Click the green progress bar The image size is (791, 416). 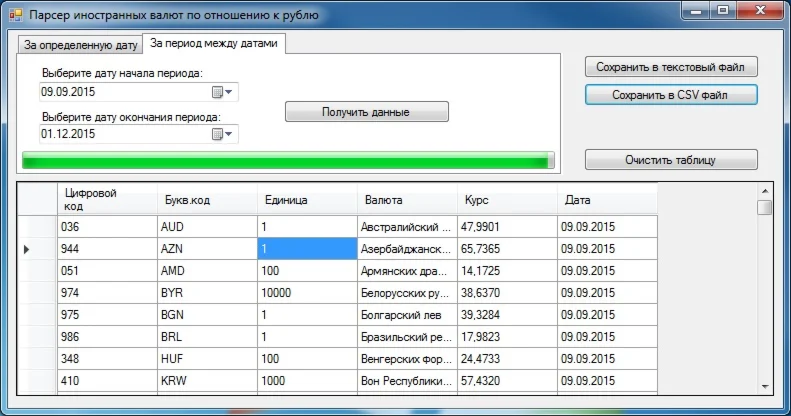[x=287, y=160]
